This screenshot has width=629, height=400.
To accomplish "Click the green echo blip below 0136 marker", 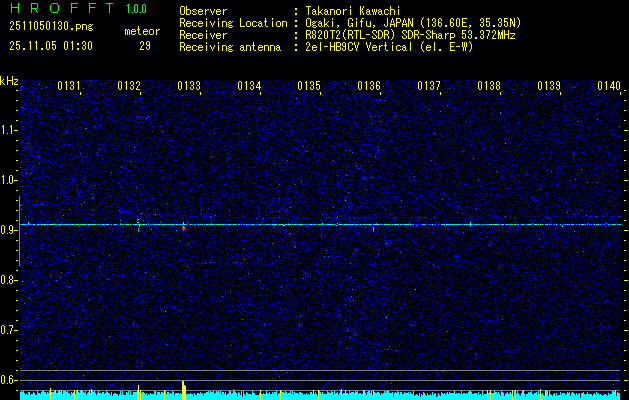I will click(373, 228).
